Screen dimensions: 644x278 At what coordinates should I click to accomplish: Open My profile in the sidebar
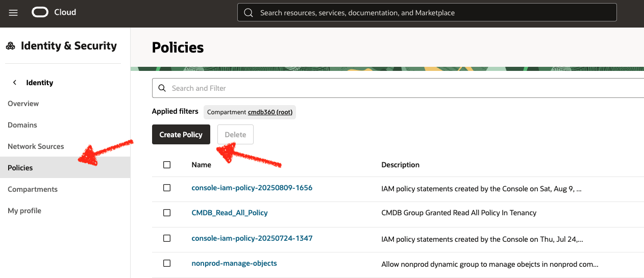pos(24,211)
